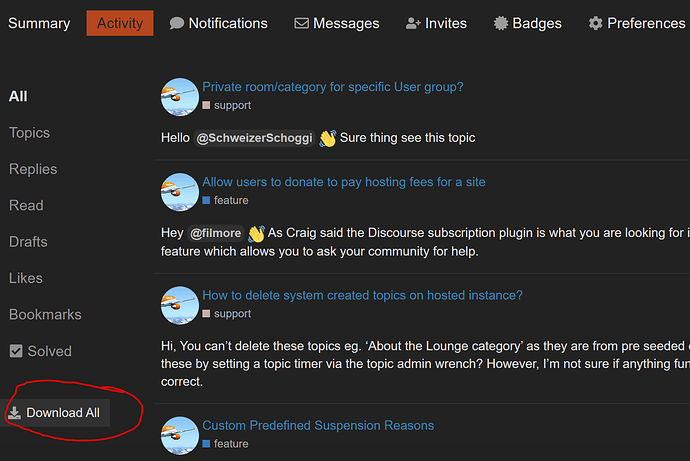Click the Messages envelope icon
The height and width of the screenshot is (461, 690).
coord(301,23)
